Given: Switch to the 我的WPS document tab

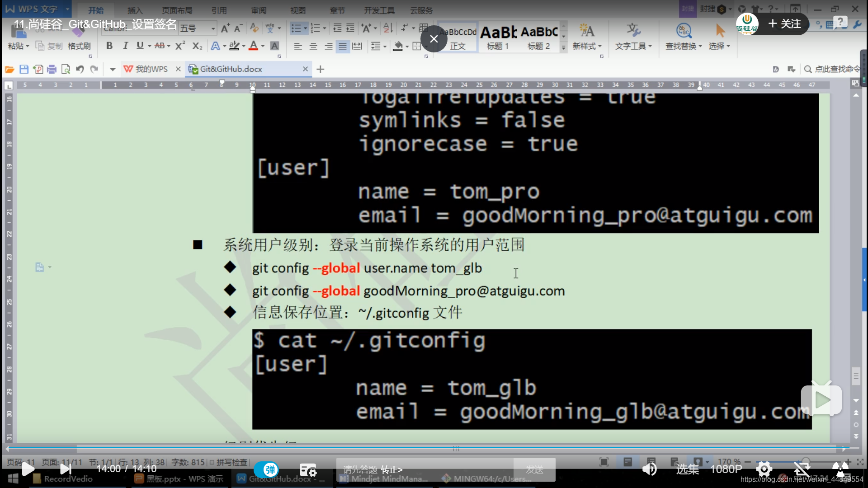Looking at the screenshot, I should coord(151,69).
